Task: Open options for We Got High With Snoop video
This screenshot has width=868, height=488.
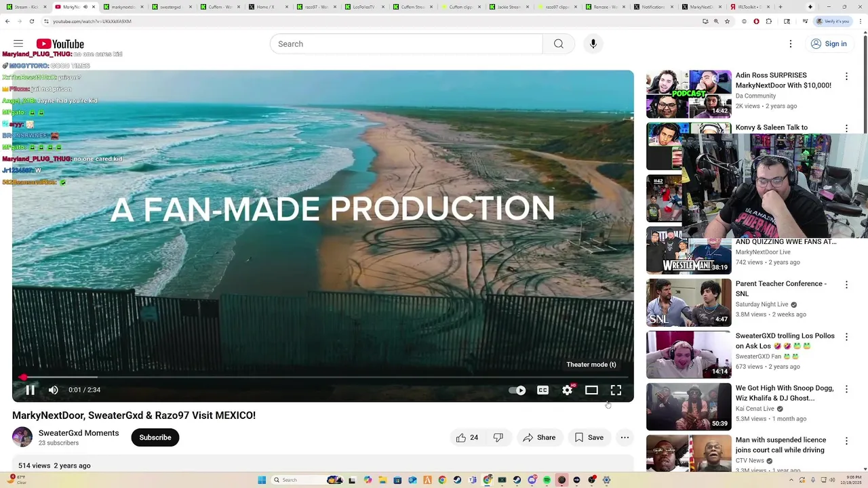Action: click(846, 389)
